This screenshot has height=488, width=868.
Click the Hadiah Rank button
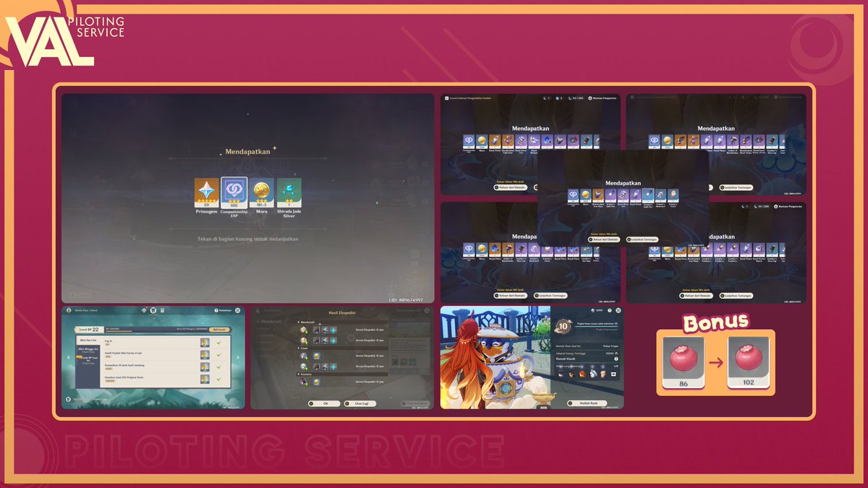(x=587, y=403)
